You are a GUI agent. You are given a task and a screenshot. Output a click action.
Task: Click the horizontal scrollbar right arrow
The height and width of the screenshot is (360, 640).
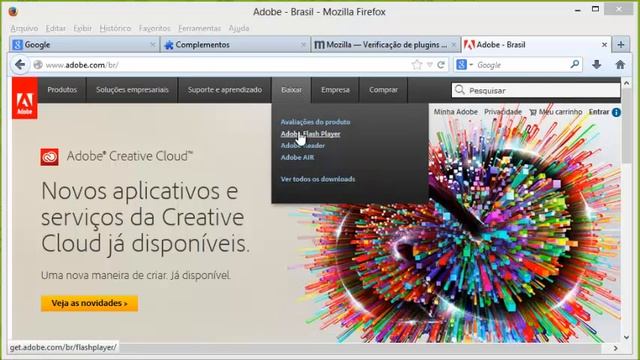(616, 348)
